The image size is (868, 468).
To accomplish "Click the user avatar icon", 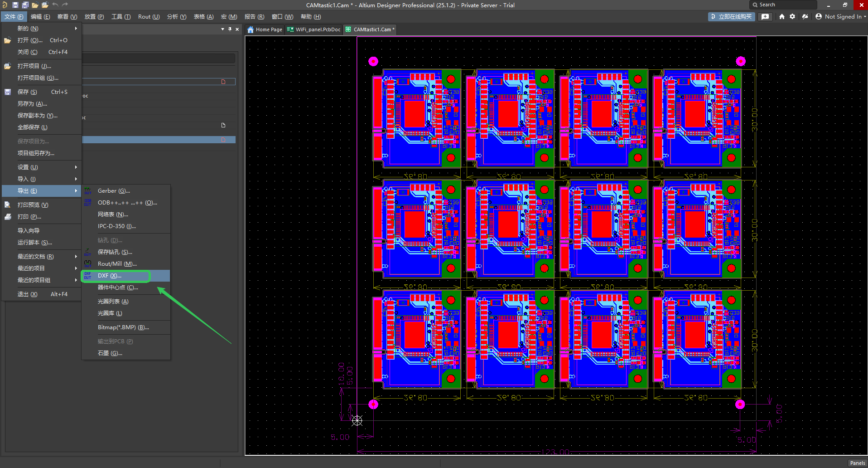I will pyautogui.click(x=819, y=17).
